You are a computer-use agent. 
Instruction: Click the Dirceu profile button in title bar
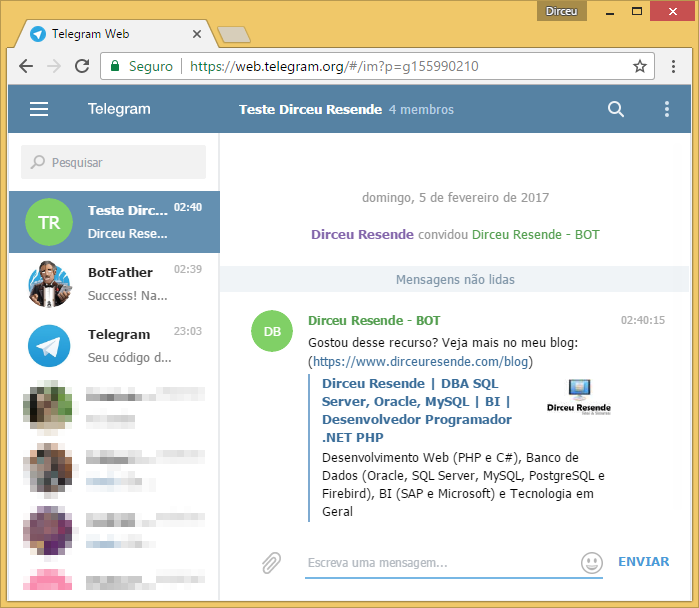point(561,11)
